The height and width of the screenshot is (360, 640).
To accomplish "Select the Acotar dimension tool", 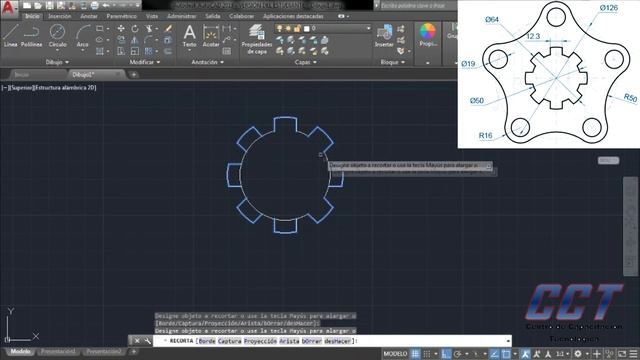I will point(211,36).
